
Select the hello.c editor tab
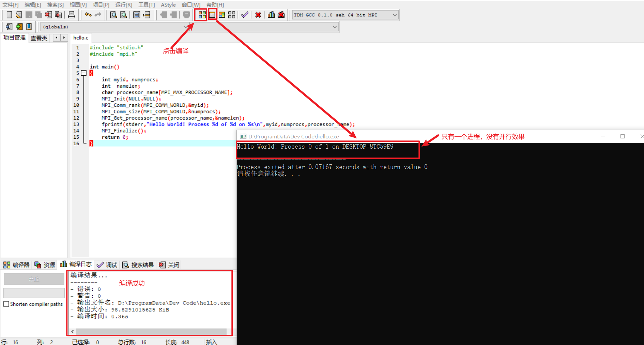click(x=80, y=38)
